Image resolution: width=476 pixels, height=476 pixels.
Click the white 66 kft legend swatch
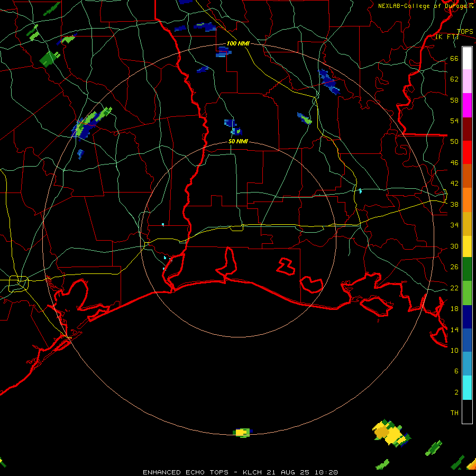pyautogui.click(x=467, y=58)
